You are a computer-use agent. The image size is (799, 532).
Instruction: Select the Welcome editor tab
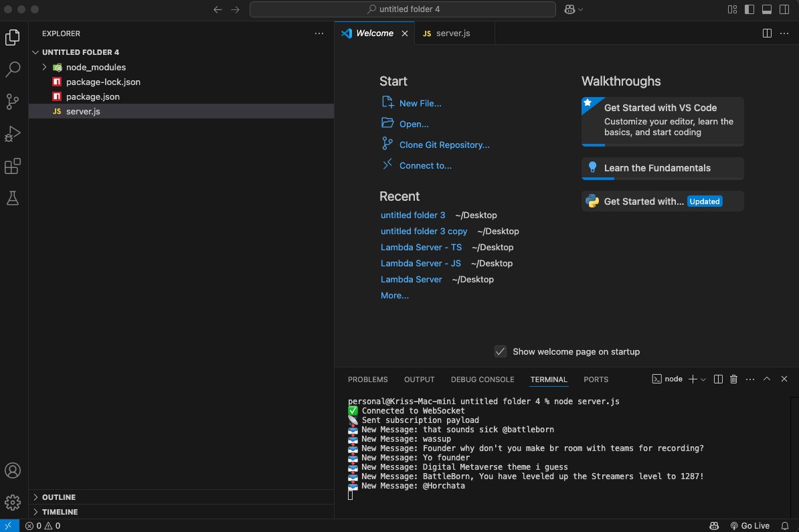[x=375, y=33]
